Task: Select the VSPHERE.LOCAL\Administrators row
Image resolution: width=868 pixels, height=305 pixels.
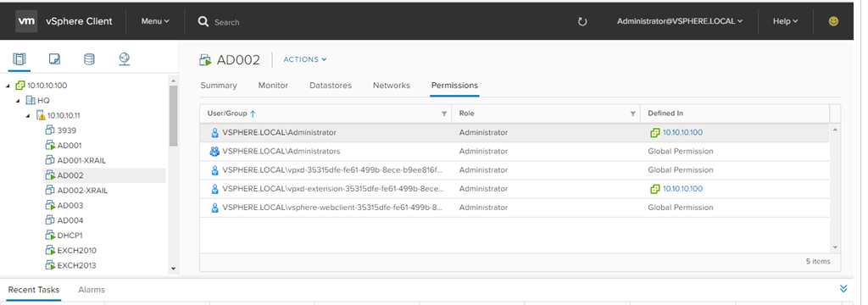Action: coord(515,151)
